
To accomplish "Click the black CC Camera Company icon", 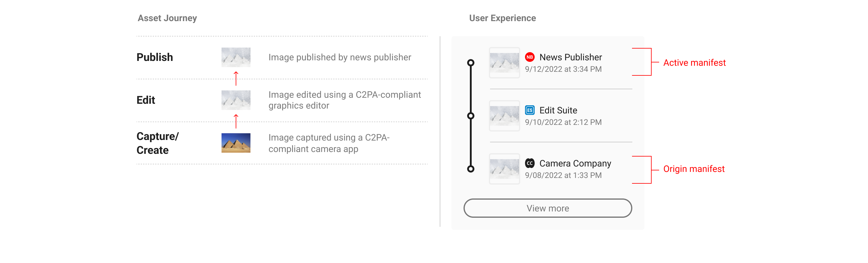I will (530, 163).
